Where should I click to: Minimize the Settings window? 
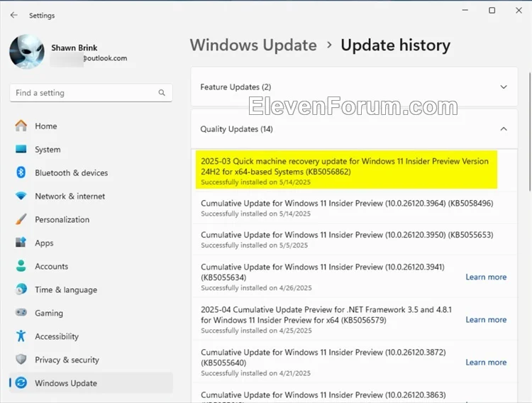(x=465, y=10)
